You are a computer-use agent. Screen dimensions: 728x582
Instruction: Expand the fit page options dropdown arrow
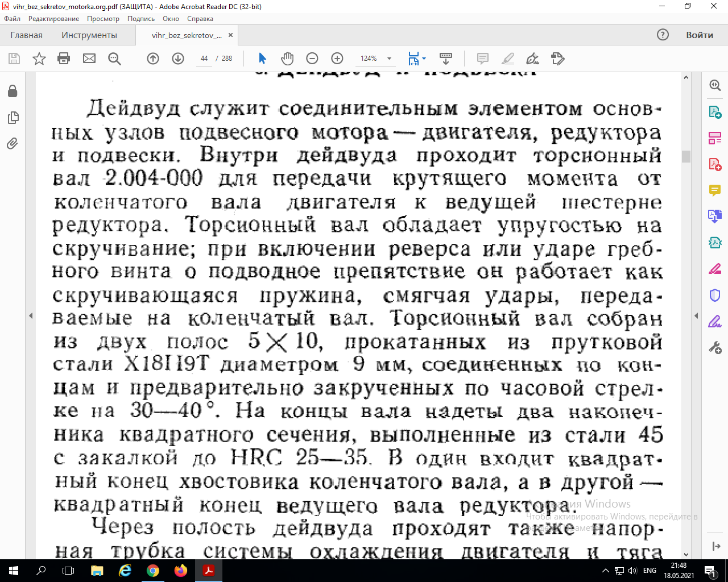coord(424,59)
